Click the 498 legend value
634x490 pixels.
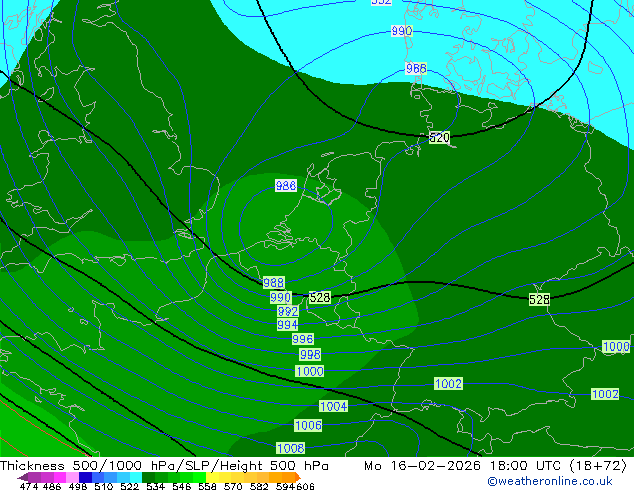[x=78, y=486]
